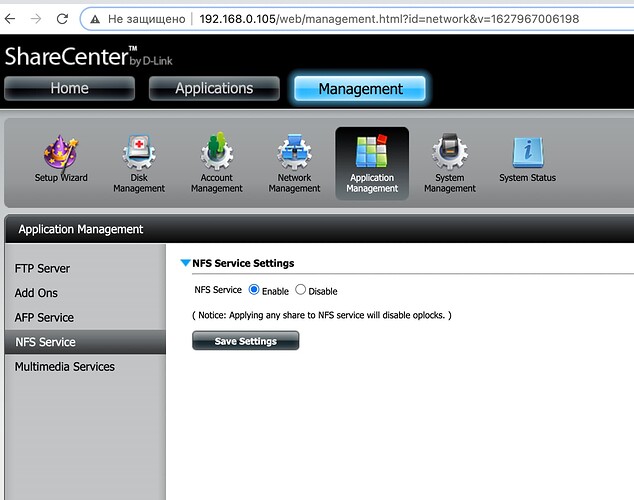
Task: Switch to the Applications tab
Action: [x=214, y=88]
